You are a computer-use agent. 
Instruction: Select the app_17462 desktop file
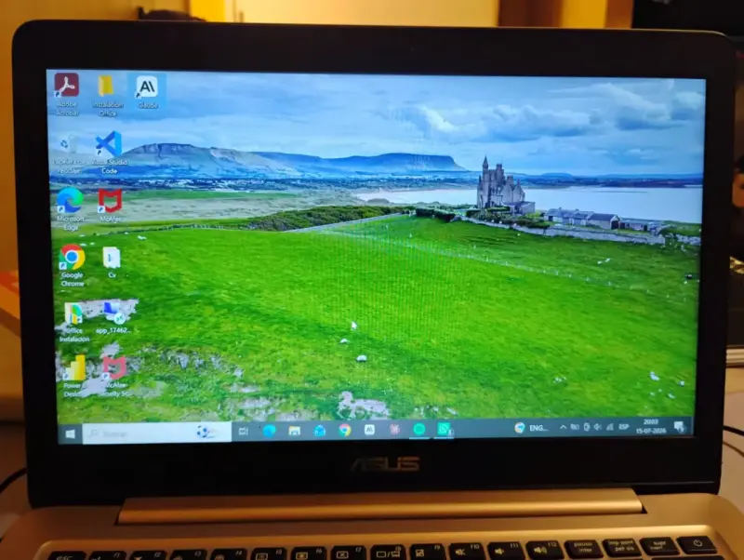[113, 317]
